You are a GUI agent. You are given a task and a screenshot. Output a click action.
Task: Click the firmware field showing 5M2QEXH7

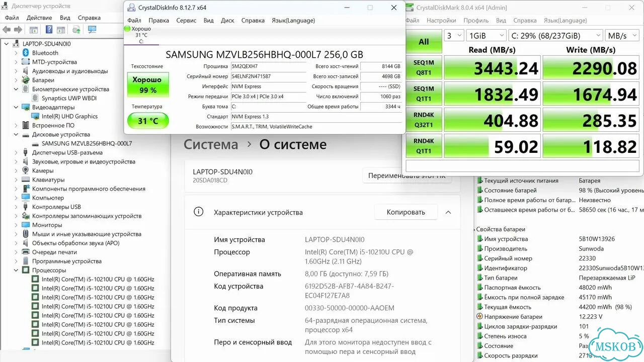[268, 66]
